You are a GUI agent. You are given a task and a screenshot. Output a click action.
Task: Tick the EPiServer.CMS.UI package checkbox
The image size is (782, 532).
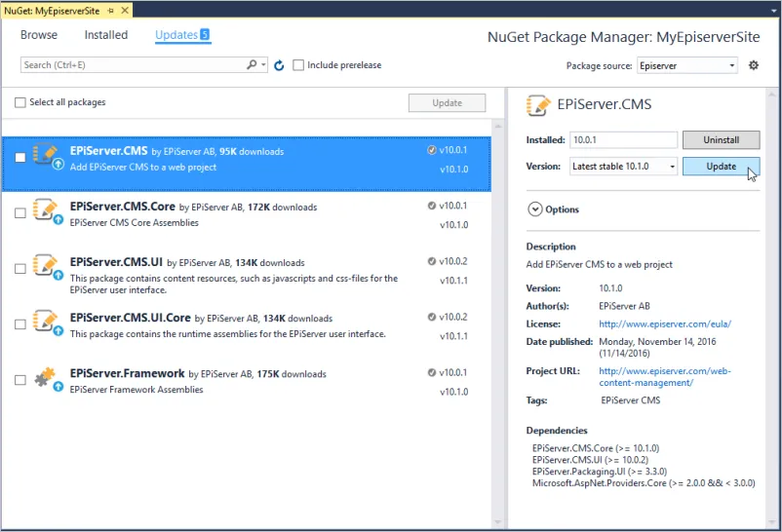pos(20,269)
